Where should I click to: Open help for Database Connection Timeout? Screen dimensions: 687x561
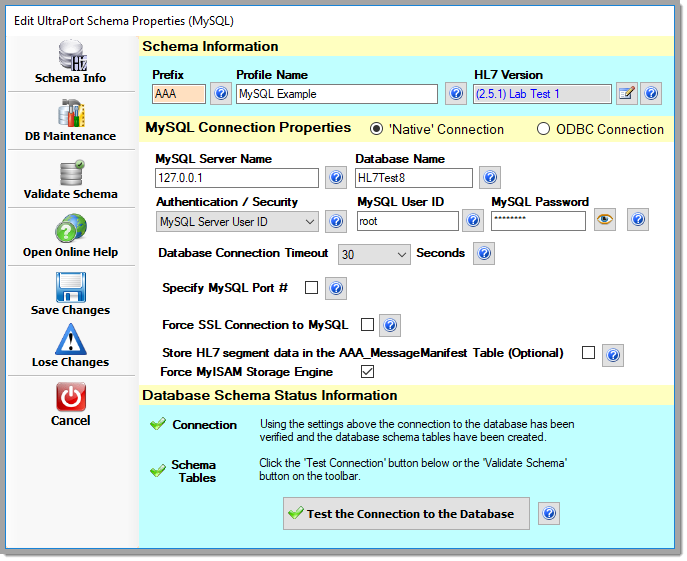(484, 253)
